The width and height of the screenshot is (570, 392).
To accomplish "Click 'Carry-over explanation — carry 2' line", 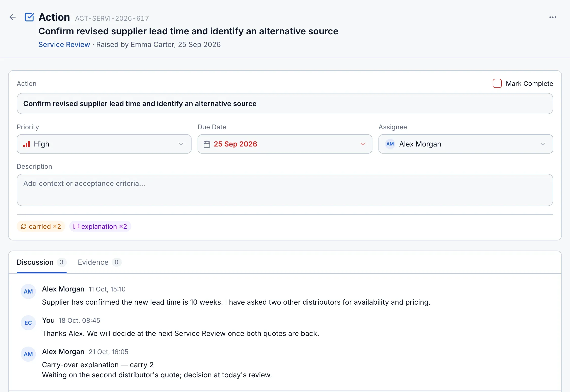I will click(x=98, y=365).
